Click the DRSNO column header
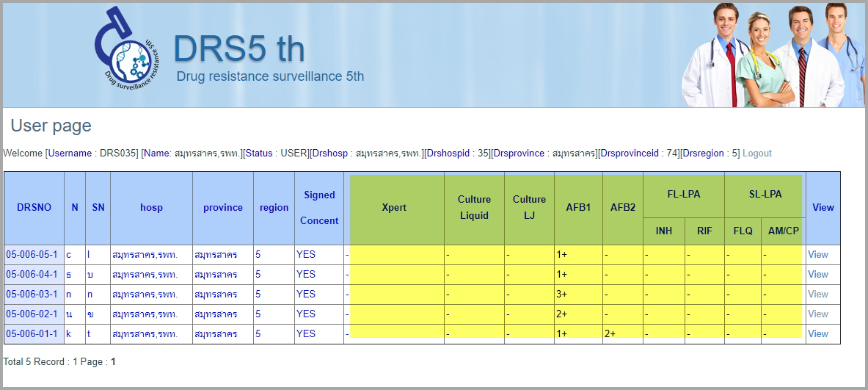868x390 pixels. click(x=34, y=208)
